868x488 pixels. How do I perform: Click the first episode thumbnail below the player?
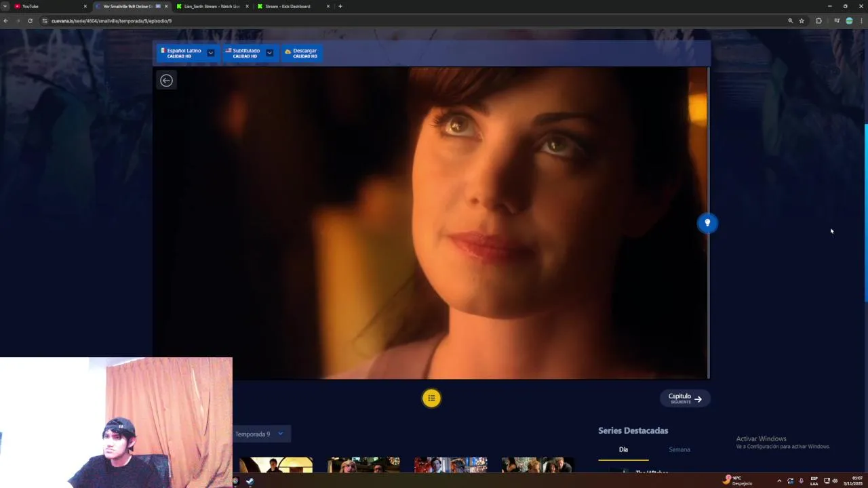click(276, 464)
